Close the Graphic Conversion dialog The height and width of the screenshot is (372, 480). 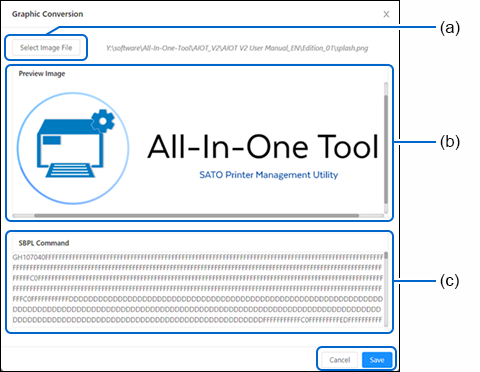386,14
